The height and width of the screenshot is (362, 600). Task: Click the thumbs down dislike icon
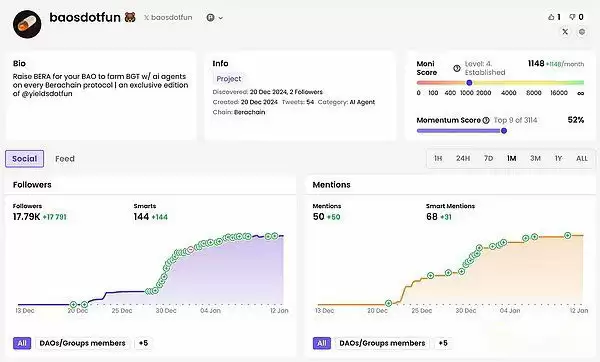coord(572,17)
